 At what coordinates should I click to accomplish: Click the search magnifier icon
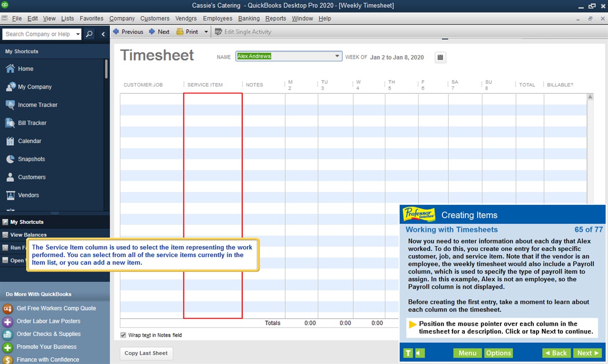(88, 34)
